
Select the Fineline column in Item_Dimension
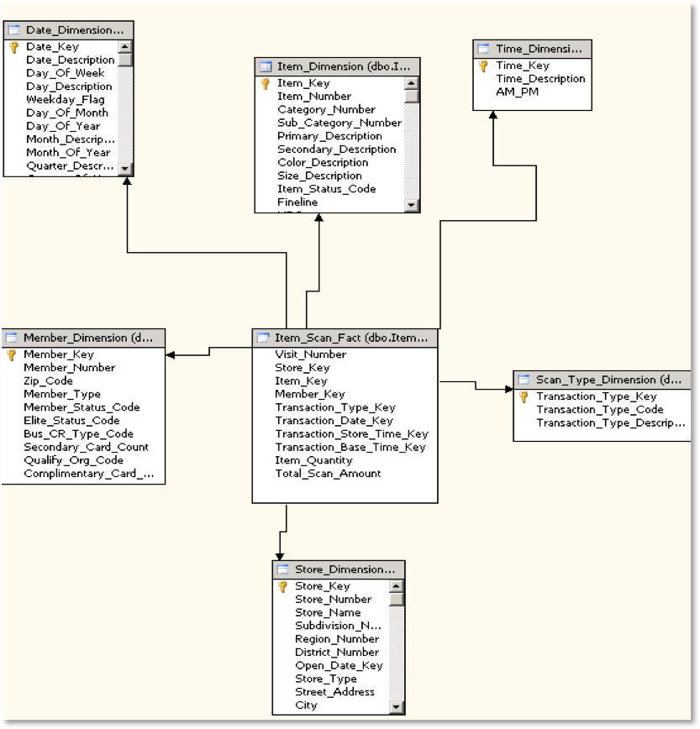pos(297,202)
